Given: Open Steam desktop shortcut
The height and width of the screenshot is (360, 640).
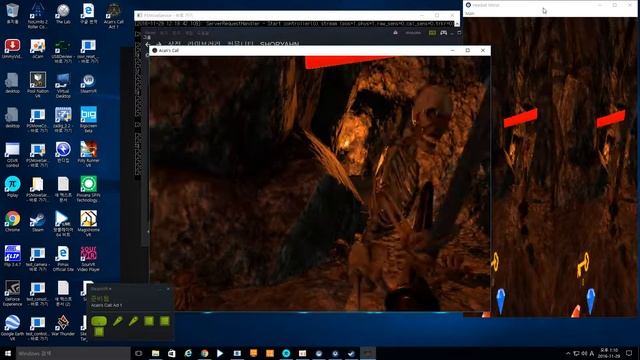Looking at the screenshot, I should coord(38,222).
